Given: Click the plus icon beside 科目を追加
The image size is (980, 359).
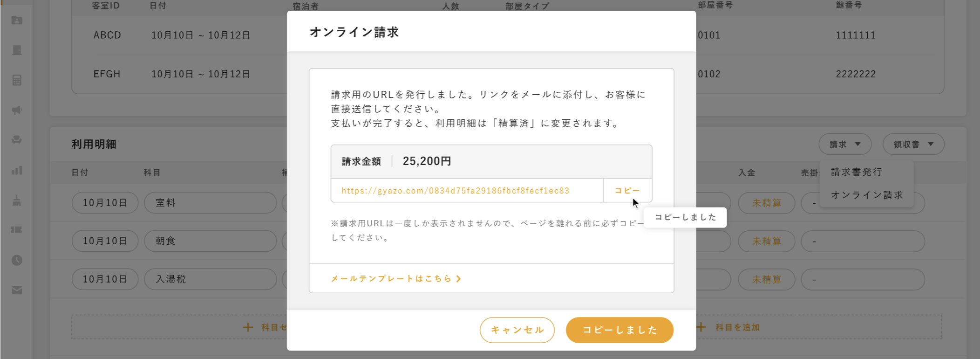Looking at the screenshot, I should click(x=701, y=327).
